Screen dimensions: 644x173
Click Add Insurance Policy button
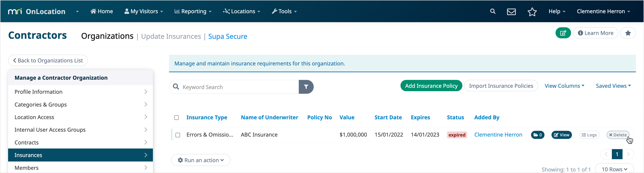pos(431,86)
